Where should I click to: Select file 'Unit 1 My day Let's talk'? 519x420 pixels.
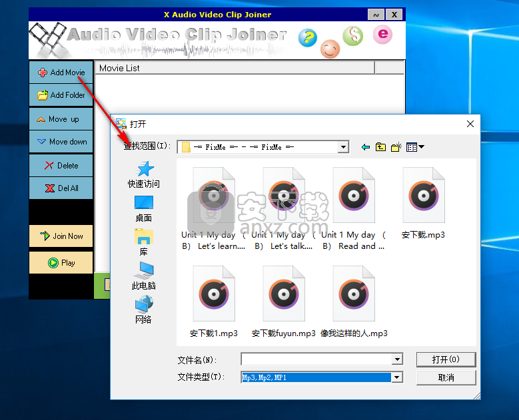284,209
